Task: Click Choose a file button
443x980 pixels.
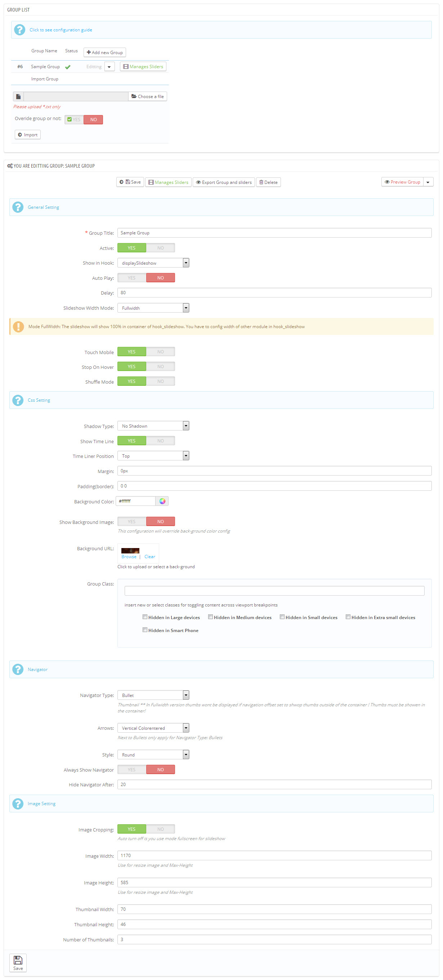Action: [x=147, y=97]
